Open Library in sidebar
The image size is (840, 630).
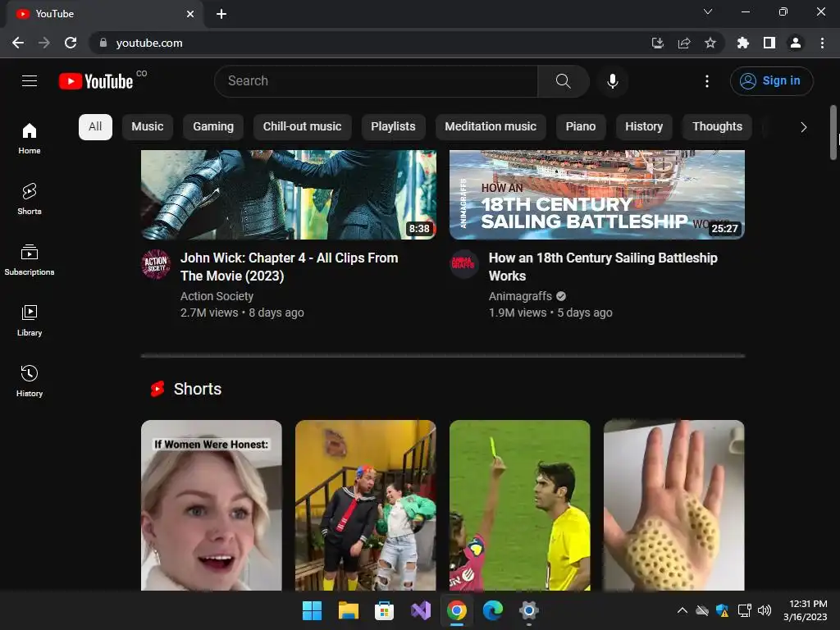(x=30, y=321)
